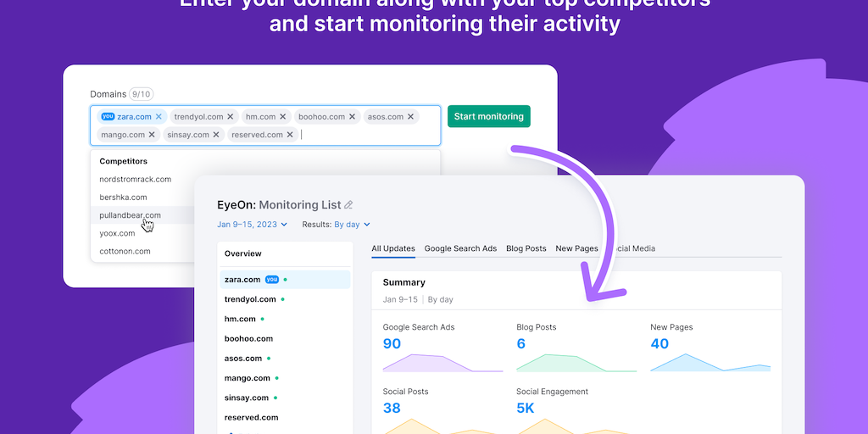Image resolution: width=868 pixels, height=434 pixels.
Task: Select mango.com in Overview list
Action: 247,378
